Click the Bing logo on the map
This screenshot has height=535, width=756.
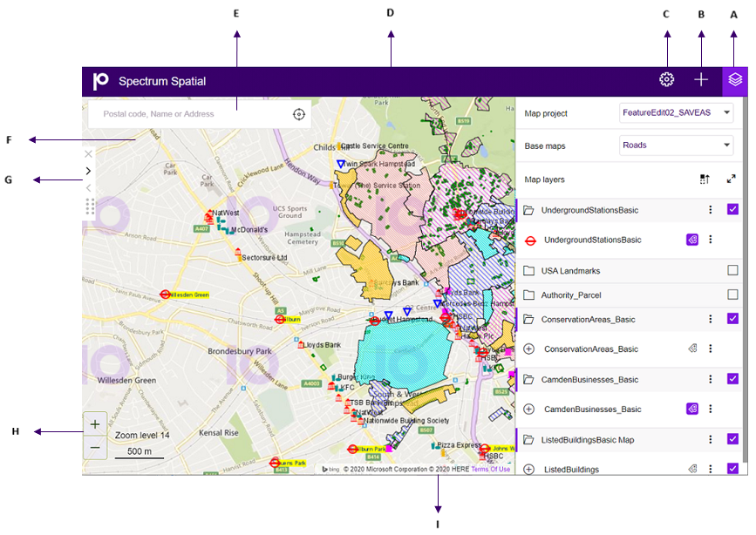(x=330, y=469)
